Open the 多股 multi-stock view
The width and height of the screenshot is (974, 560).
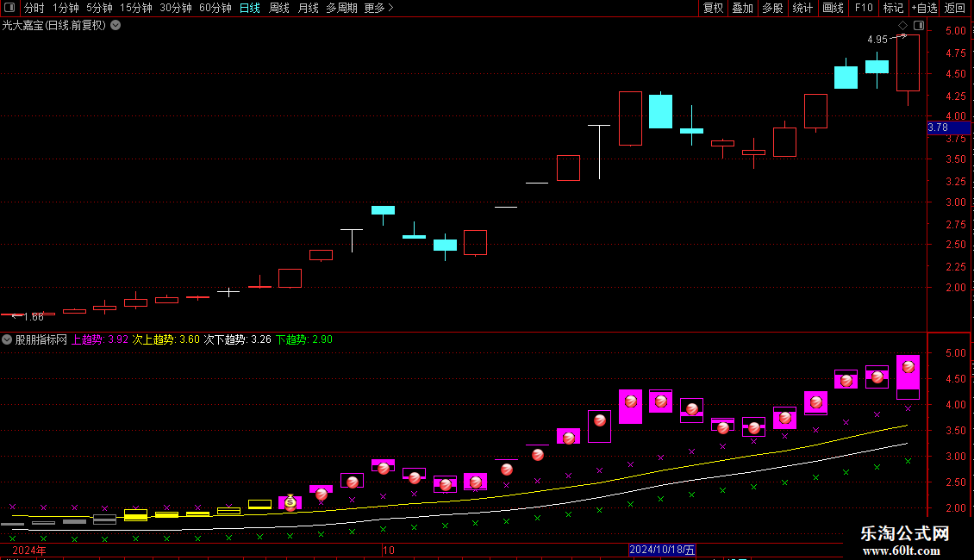773,8
